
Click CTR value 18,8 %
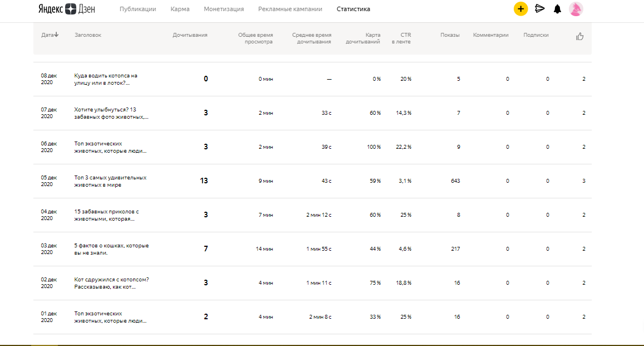pos(404,283)
